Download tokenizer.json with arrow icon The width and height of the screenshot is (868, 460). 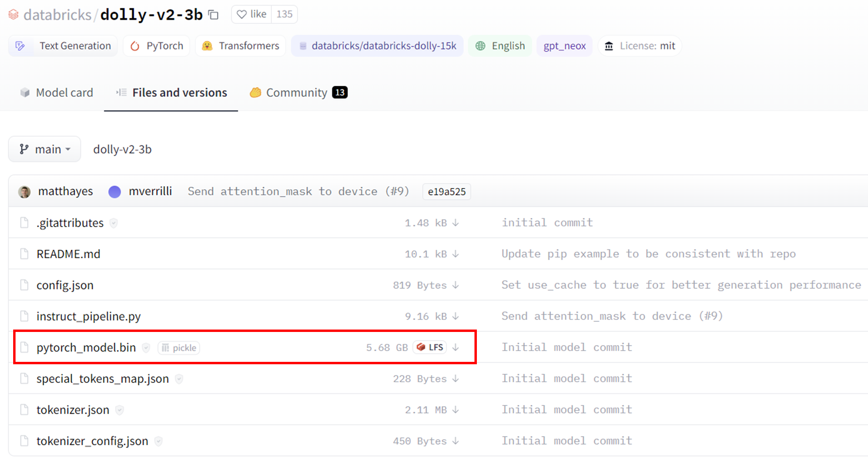pyautogui.click(x=456, y=410)
